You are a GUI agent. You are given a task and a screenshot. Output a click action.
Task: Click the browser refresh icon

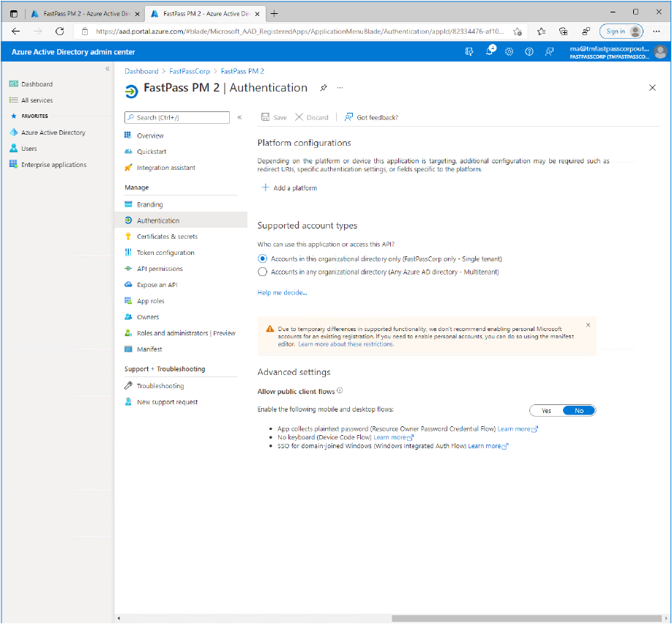coord(60,31)
